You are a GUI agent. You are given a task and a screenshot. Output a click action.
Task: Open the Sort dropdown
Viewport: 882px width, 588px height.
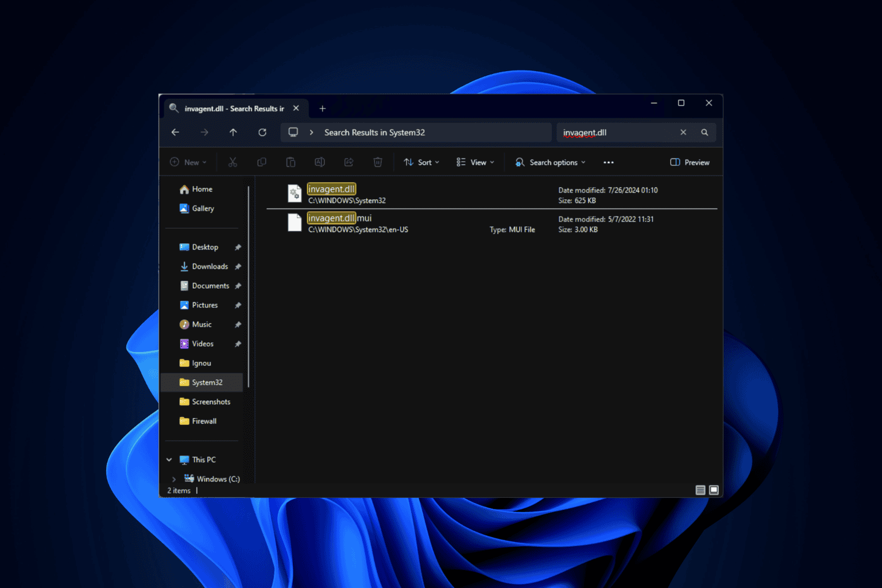[x=421, y=163]
